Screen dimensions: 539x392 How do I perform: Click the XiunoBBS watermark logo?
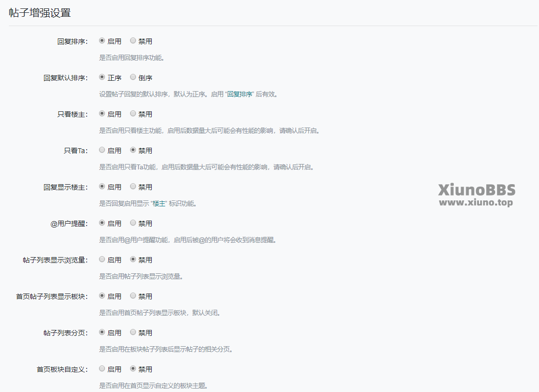[x=476, y=195]
